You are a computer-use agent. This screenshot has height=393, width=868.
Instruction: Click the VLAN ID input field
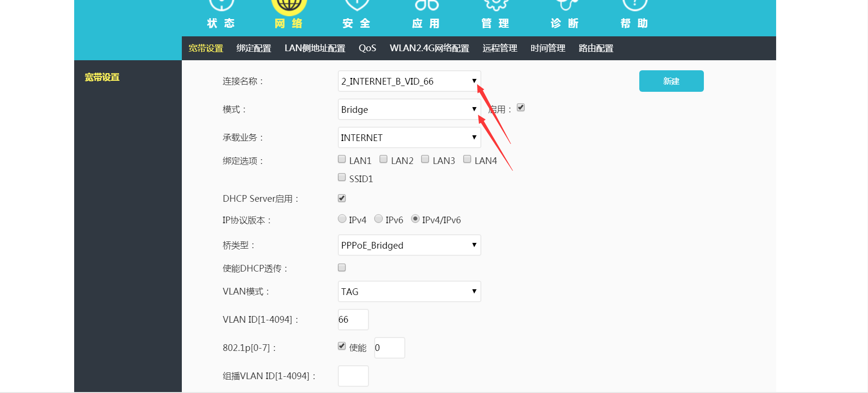coord(353,319)
